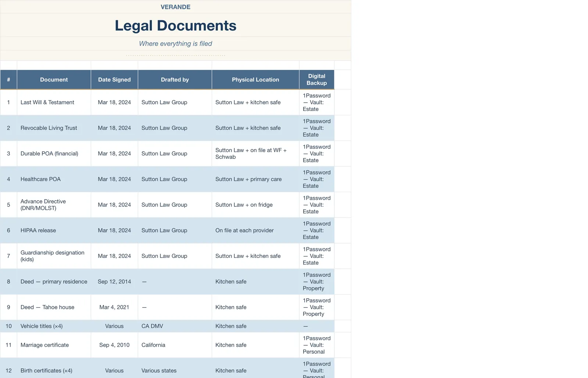Select the 'Birth certificates (×4)' cell
Viewport: 588px width, 378px height.
(54, 368)
